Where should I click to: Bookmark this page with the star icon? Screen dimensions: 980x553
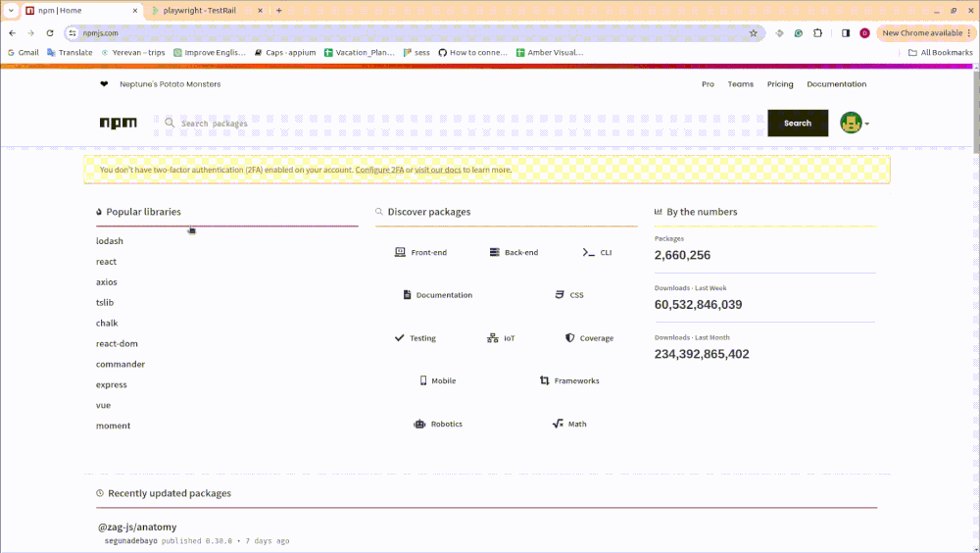click(753, 32)
